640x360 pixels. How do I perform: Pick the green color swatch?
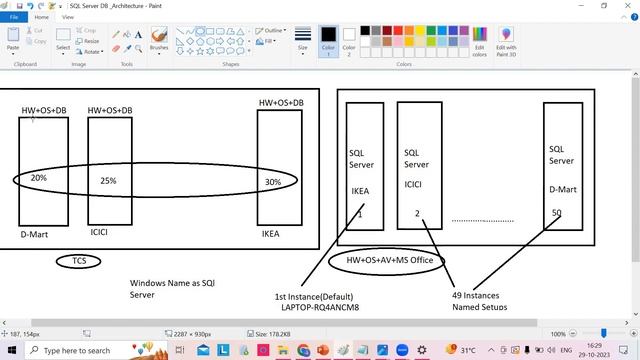point(431,30)
